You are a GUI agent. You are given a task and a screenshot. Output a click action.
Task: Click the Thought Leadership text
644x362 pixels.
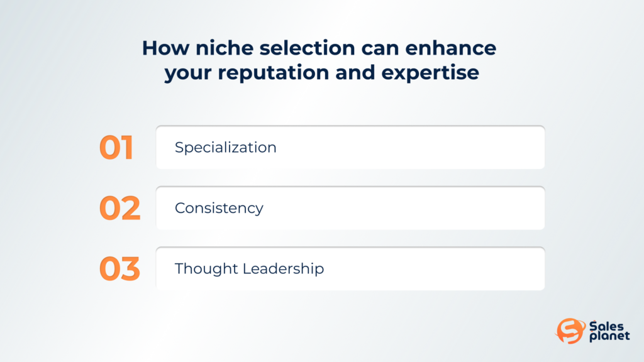pos(249,269)
